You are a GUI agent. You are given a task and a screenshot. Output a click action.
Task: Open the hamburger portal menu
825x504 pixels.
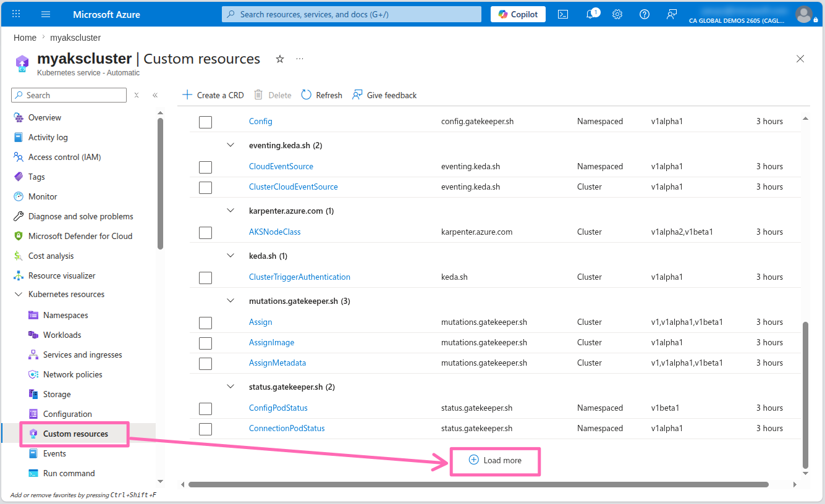click(46, 14)
